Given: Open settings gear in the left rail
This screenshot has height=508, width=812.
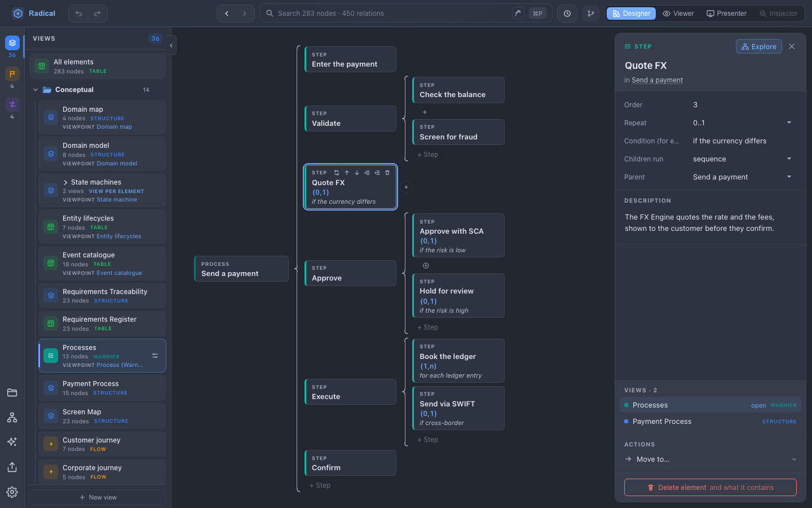Looking at the screenshot, I should [12, 492].
